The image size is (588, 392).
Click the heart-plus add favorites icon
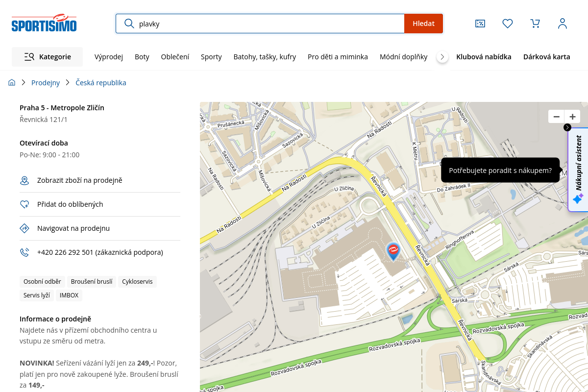(x=24, y=204)
